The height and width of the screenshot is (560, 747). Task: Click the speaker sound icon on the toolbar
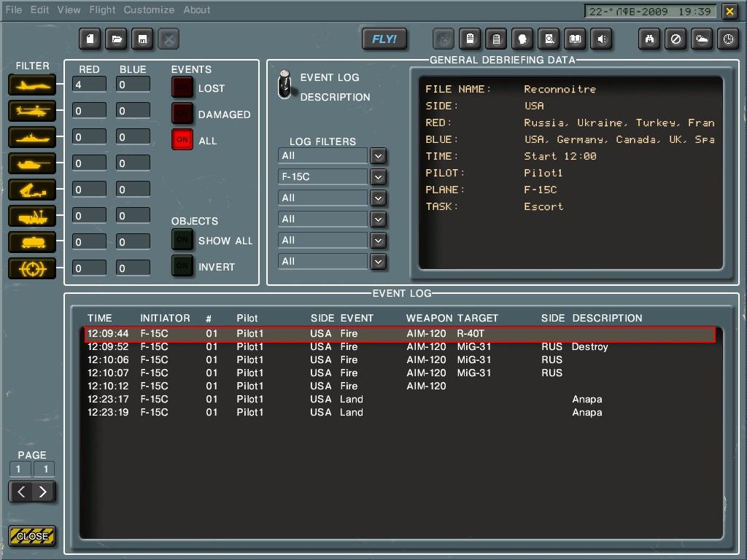pos(601,39)
